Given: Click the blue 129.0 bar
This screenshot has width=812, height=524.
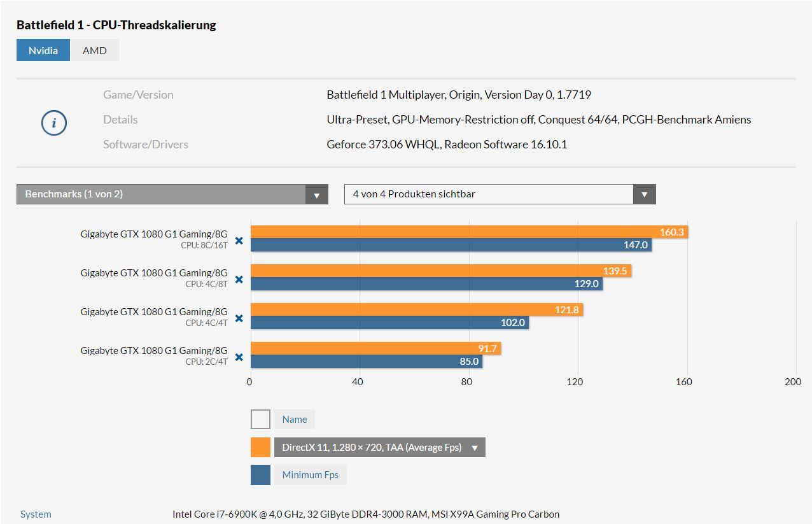Looking at the screenshot, I should pos(427,283).
